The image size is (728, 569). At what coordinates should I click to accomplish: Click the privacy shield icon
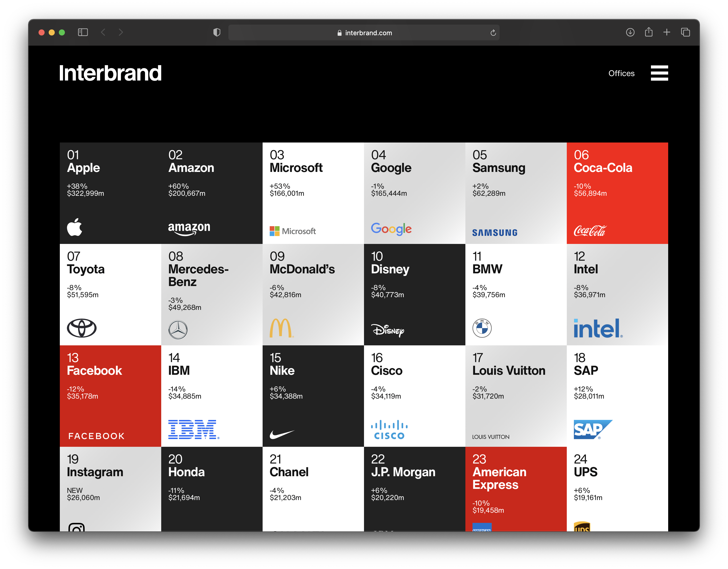click(x=217, y=32)
